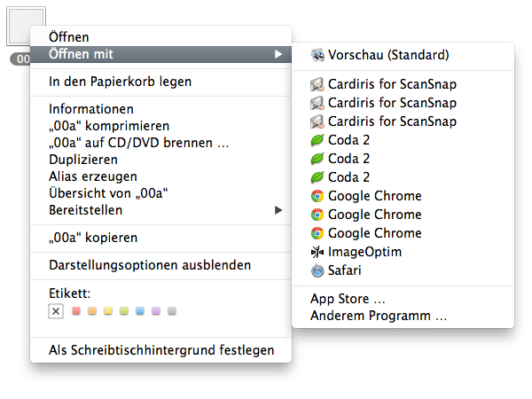Click the third Cardiris for ScanSnap icon

click(317, 121)
